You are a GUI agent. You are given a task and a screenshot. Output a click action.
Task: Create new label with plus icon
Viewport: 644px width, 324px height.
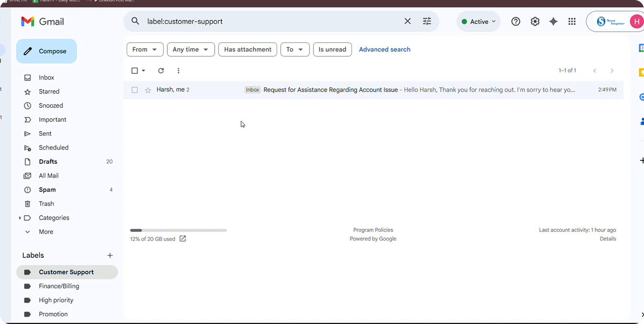click(x=110, y=256)
